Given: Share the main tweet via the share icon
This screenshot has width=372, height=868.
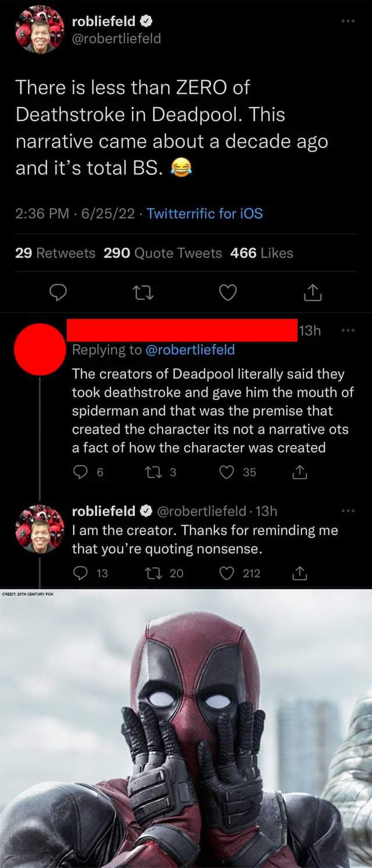Looking at the screenshot, I should (x=312, y=293).
